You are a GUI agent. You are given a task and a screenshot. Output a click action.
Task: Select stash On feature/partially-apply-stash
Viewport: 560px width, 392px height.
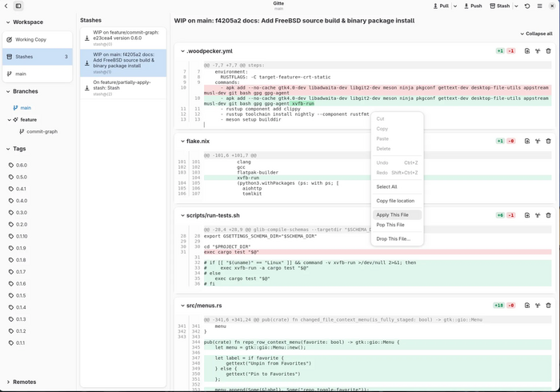[123, 88]
